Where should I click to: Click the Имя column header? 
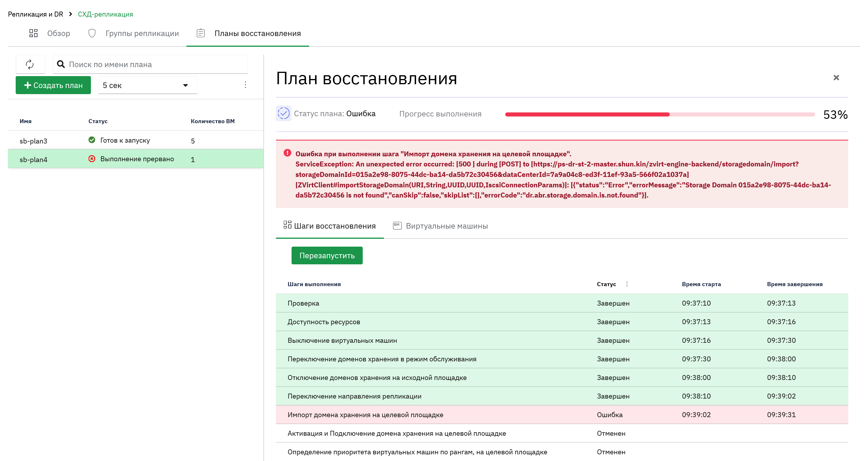click(26, 121)
